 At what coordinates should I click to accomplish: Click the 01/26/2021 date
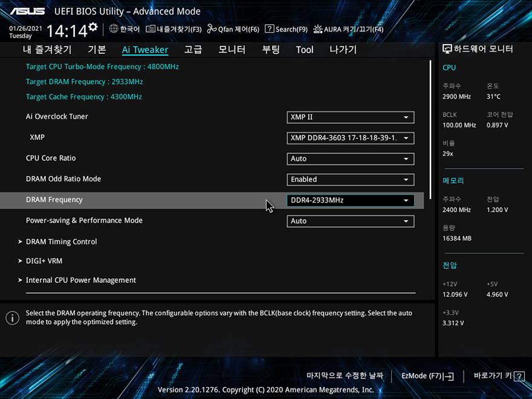click(25, 28)
